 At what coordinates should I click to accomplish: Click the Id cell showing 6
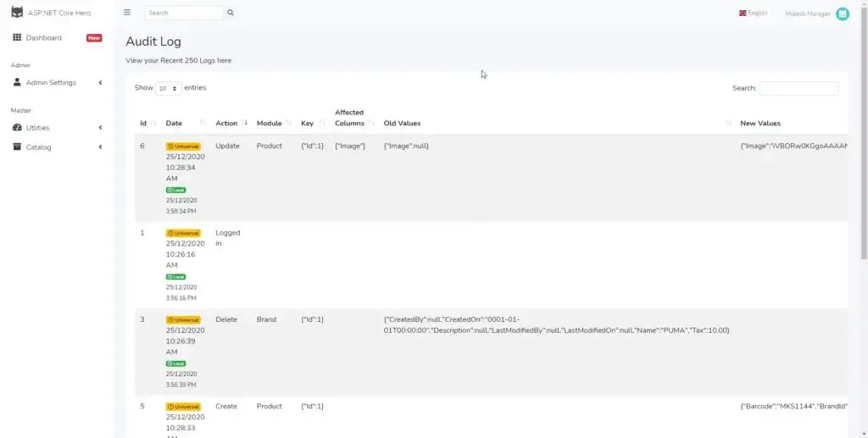pos(142,146)
